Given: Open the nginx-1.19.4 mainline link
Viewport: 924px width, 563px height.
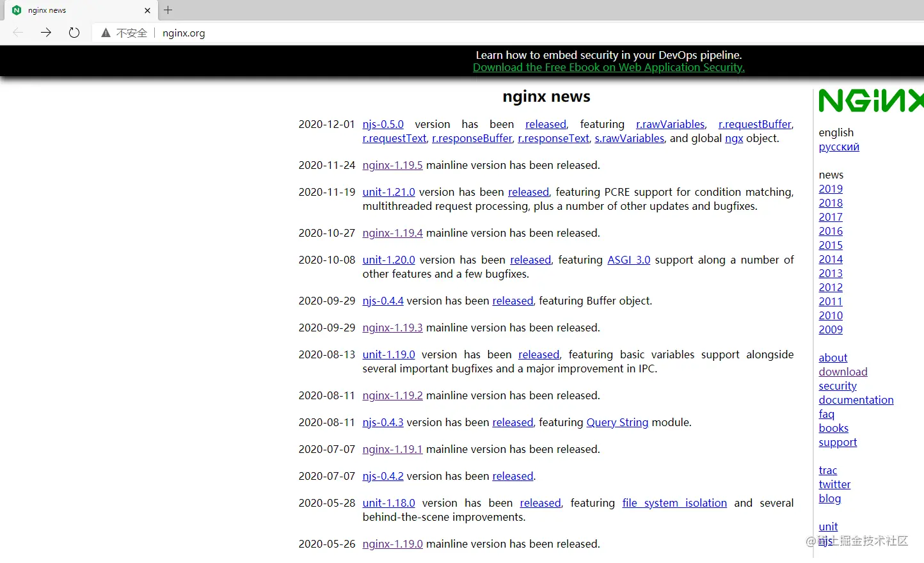Looking at the screenshot, I should point(392,234).
